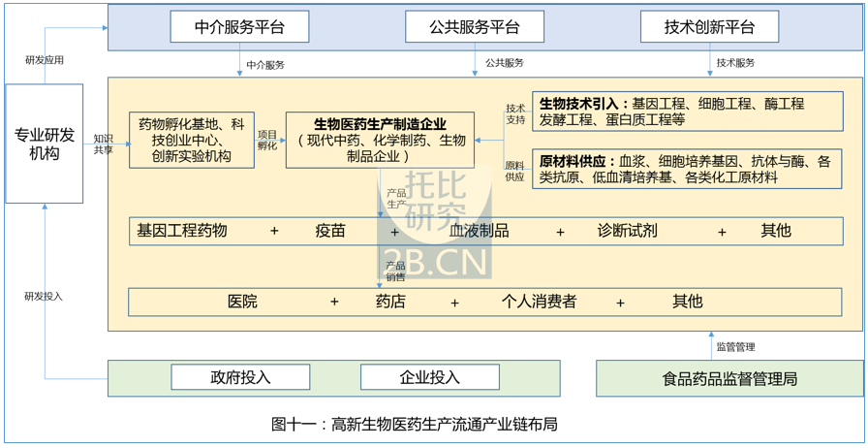This screenshot has height=448, width=868.
Task: Select the 公共服务平台 box
Action: pos(475,27)
